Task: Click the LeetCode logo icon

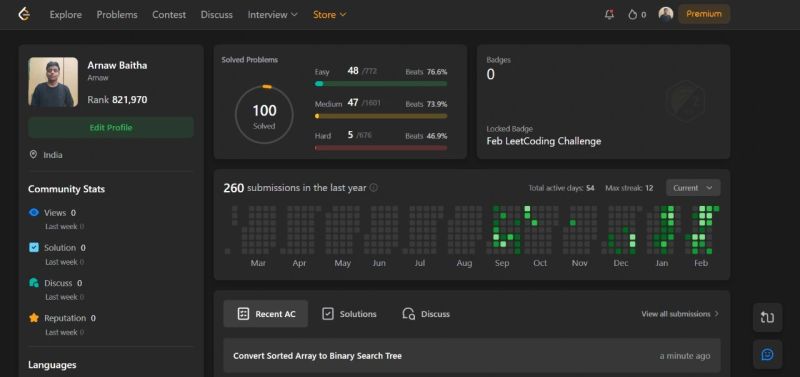Action: tap(24, 14)
